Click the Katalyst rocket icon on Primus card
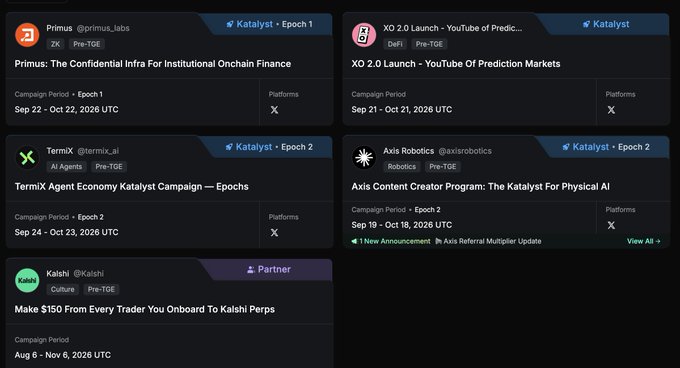 point(230,24)
